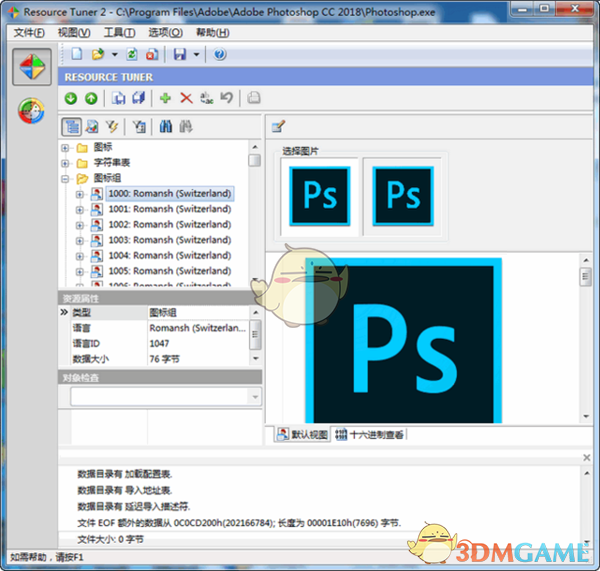The image size is (600, 571).
Task: Click the resource editor pencil icon
Action: [x=278, y=127]
